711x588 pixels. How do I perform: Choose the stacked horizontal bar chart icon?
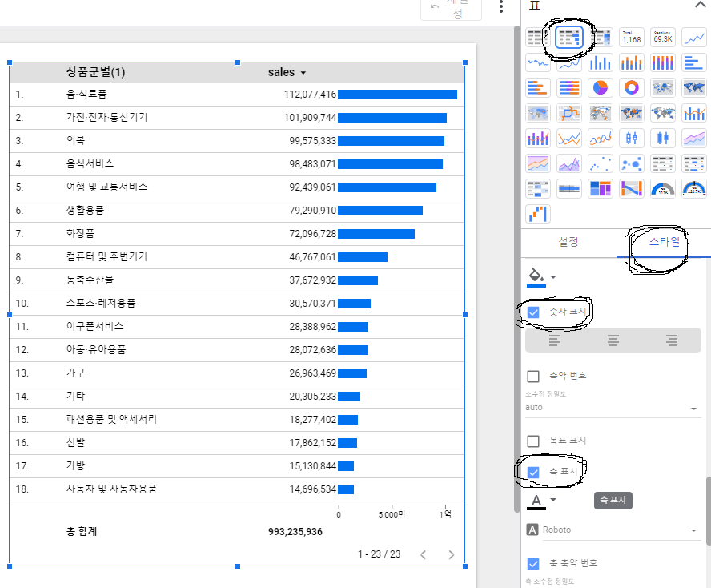(538, 87)
